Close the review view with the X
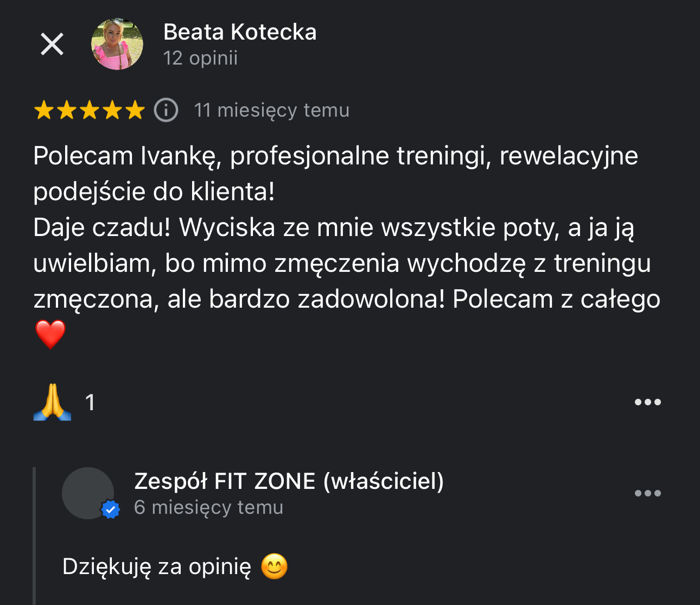This screenshot has height=605, width=700. point(52,44)
